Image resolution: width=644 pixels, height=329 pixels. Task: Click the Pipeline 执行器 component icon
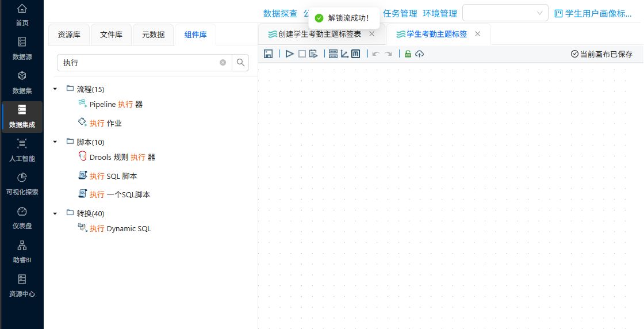pos(83,104)
